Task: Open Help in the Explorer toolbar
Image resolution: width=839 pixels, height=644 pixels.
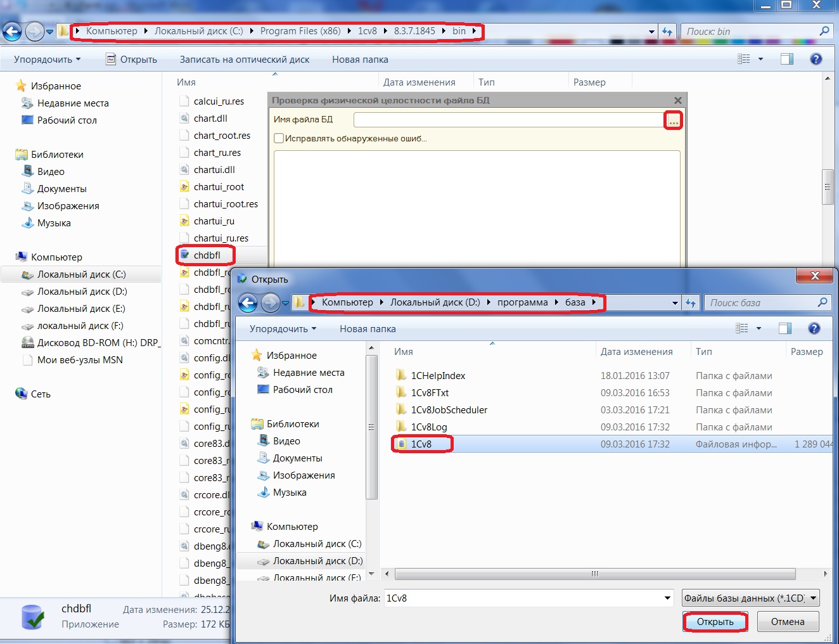Action: point(816,59)
